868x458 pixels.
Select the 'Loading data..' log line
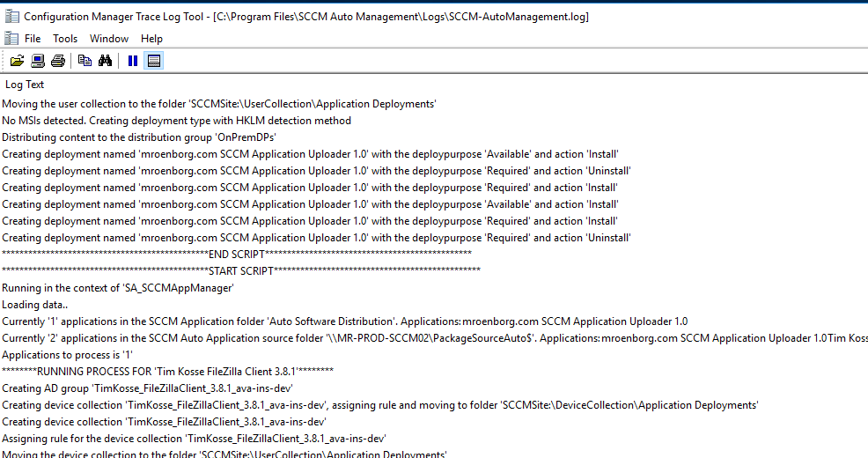35,305
